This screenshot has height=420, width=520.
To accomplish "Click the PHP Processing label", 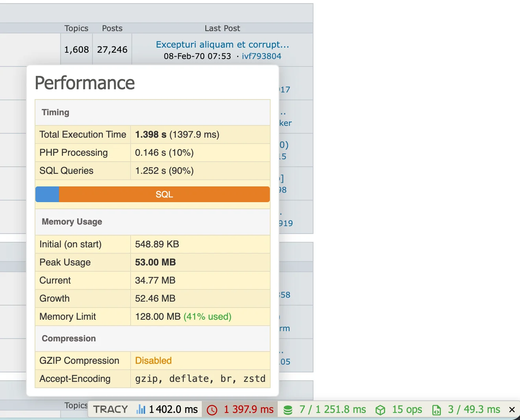I will point(74,153).
